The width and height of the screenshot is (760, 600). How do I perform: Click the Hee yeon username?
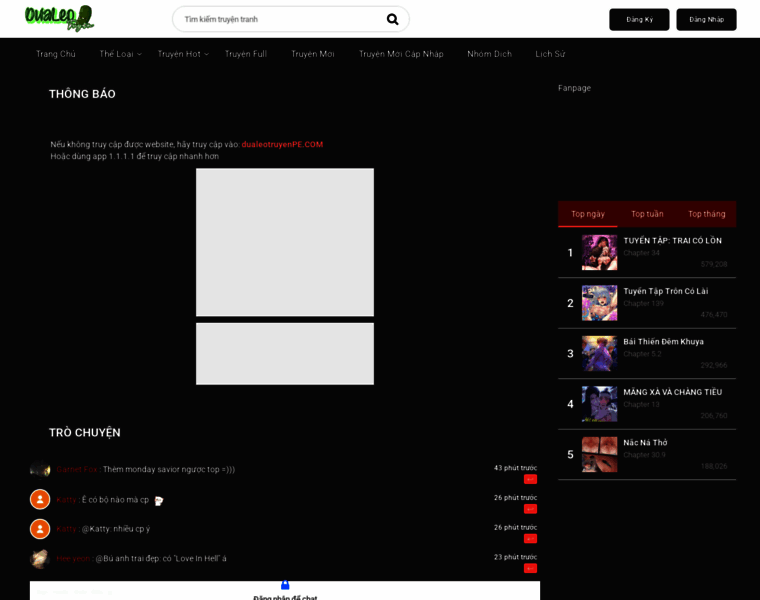click(73, 558)
